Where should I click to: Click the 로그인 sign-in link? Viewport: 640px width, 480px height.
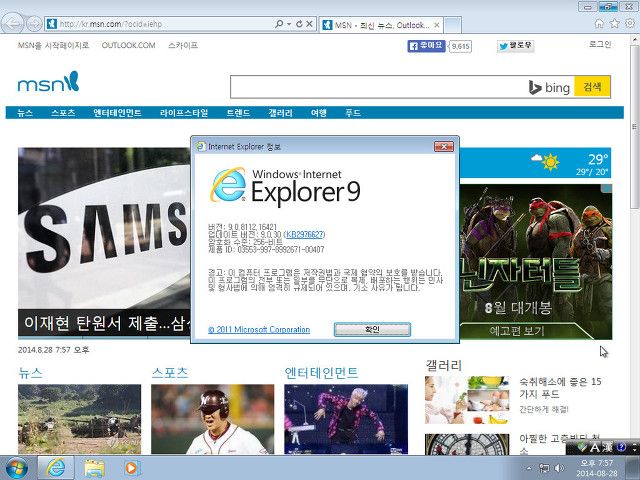point(600,44)
